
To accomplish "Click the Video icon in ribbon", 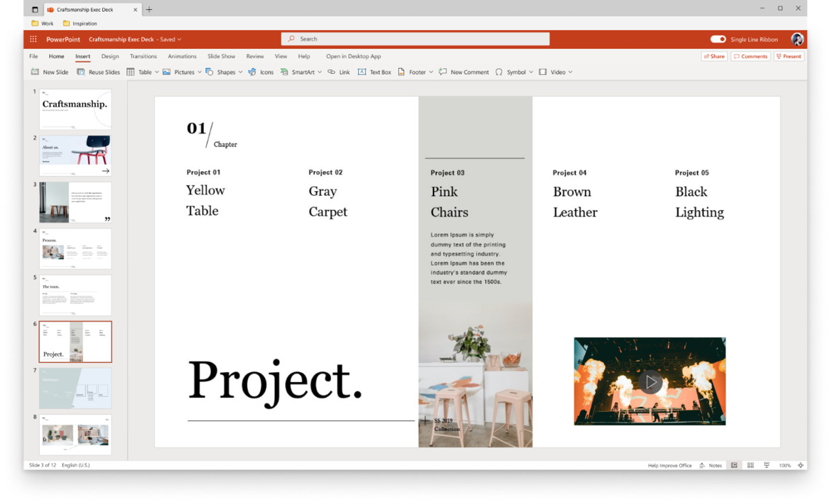I will click(x=543, y=72).
